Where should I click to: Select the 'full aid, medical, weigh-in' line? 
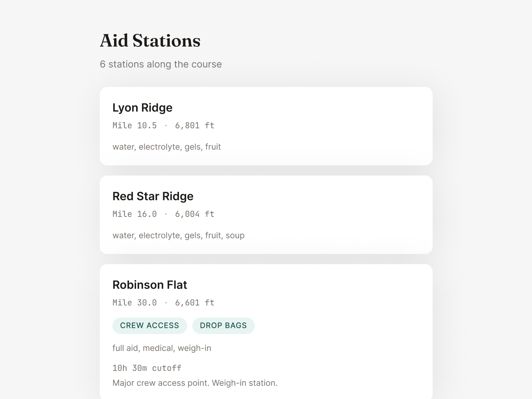(162, 348)
